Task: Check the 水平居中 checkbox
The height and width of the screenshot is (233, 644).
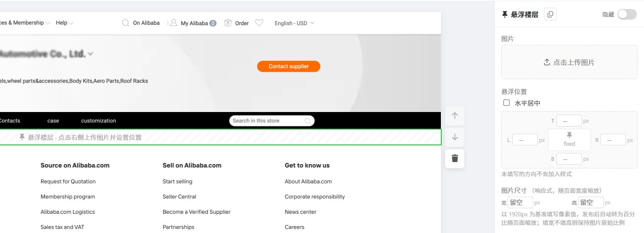Action: point(506,103)
